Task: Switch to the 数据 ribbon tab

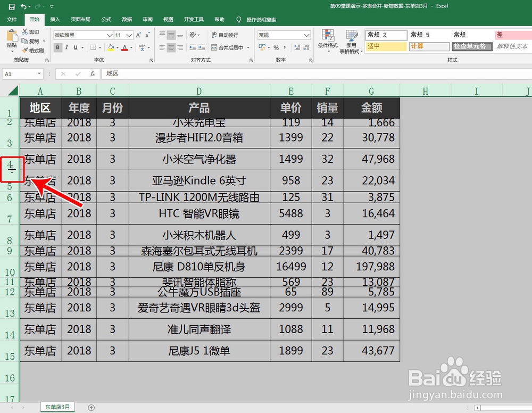Action: coord(127,19)
